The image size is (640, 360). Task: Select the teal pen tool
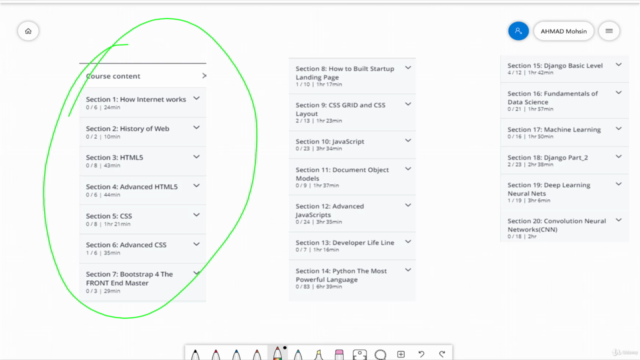298,354
